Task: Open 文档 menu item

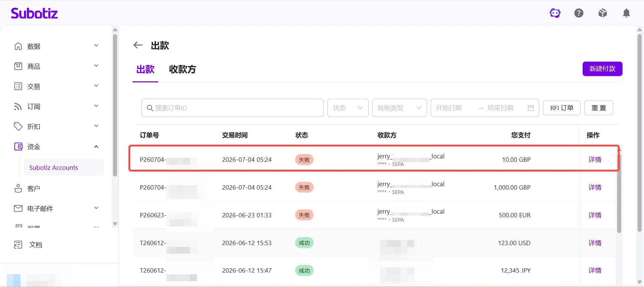Action: point(36,245)
